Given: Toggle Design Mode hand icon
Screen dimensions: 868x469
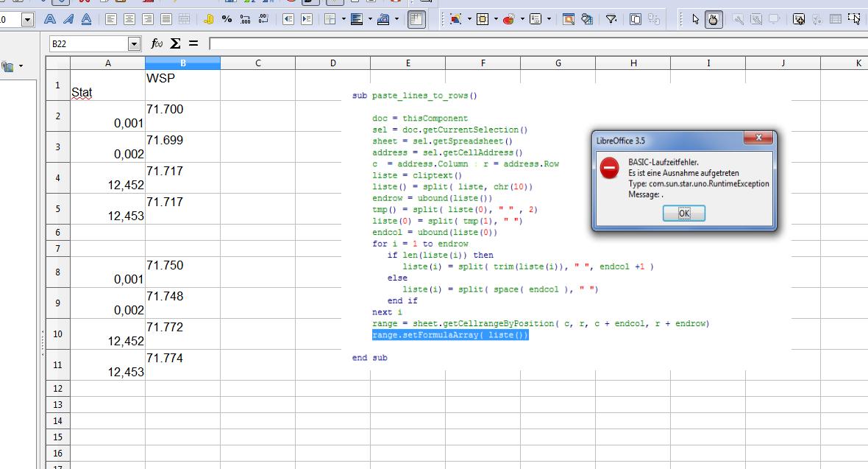Looking at the screenshot, I should pos(714,19).
